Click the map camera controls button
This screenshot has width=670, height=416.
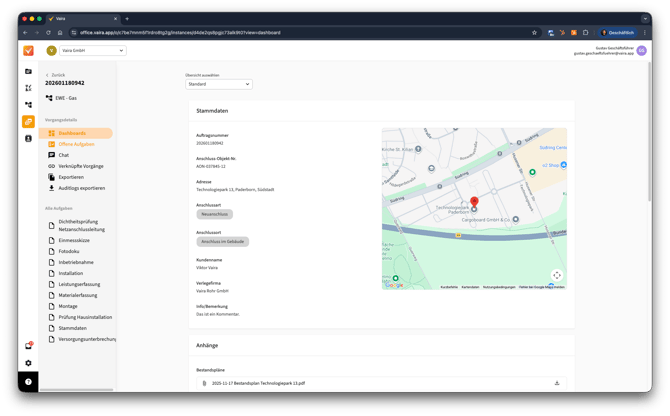click(x=557, y=275)
